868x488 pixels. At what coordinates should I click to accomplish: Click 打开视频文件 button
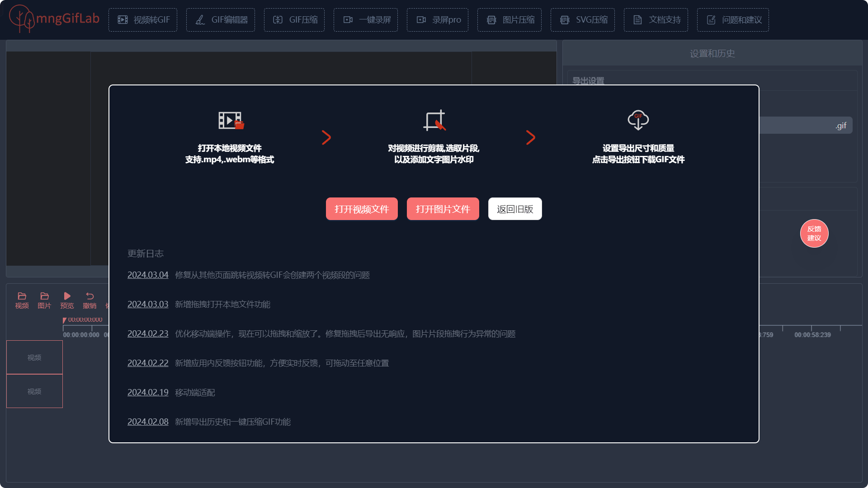[362, 209]
